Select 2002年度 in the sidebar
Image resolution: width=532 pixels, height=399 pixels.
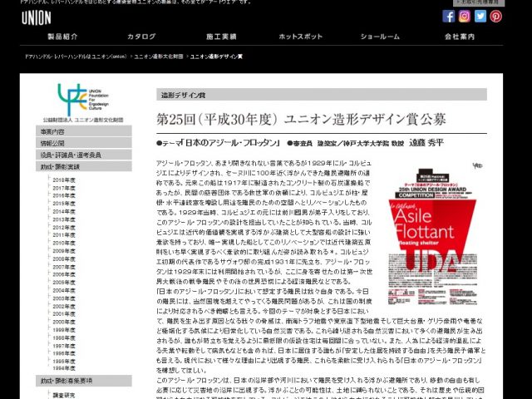pyautogui.click(x=64, y=306)
